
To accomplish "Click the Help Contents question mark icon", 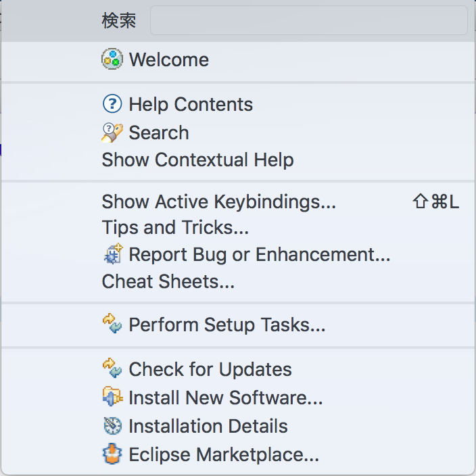I will [112, 104].
